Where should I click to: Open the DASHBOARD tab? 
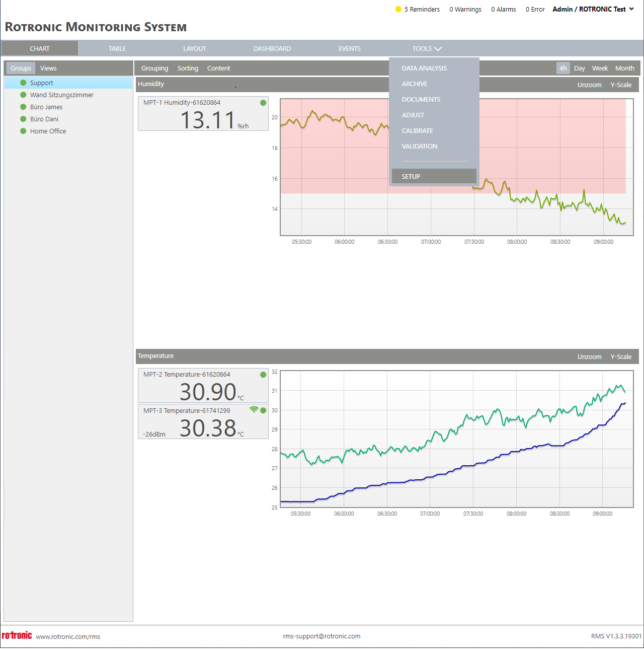[x=272, y=49]
